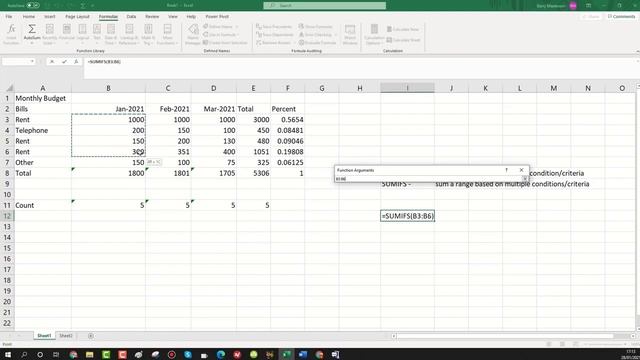Click the Comments button
640x360 pixels.
[622, 16]
